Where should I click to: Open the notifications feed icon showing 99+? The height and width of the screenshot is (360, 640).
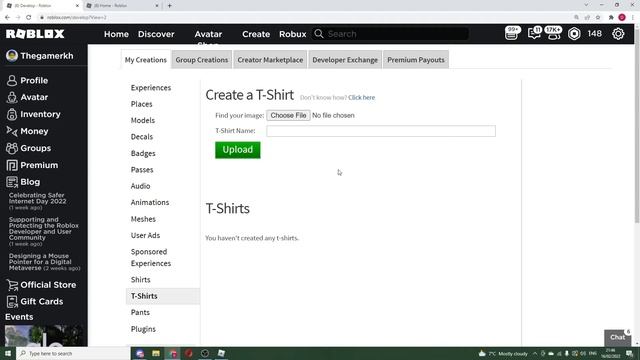click(512, 33)
